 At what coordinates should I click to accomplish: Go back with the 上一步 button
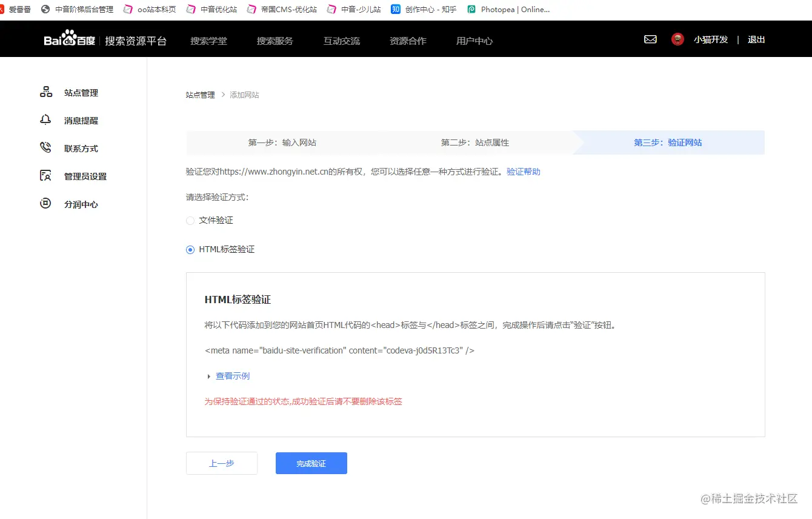coord(222,463)
